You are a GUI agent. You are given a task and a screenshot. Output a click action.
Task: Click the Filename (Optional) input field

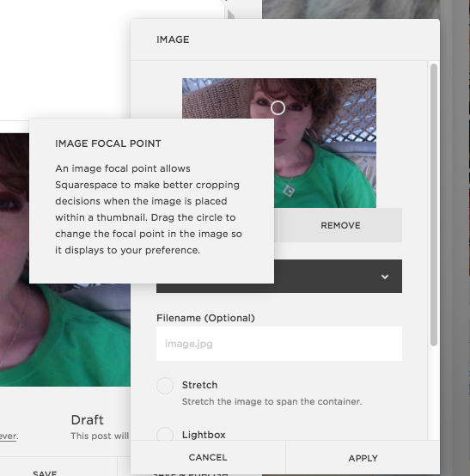[279, 344]
